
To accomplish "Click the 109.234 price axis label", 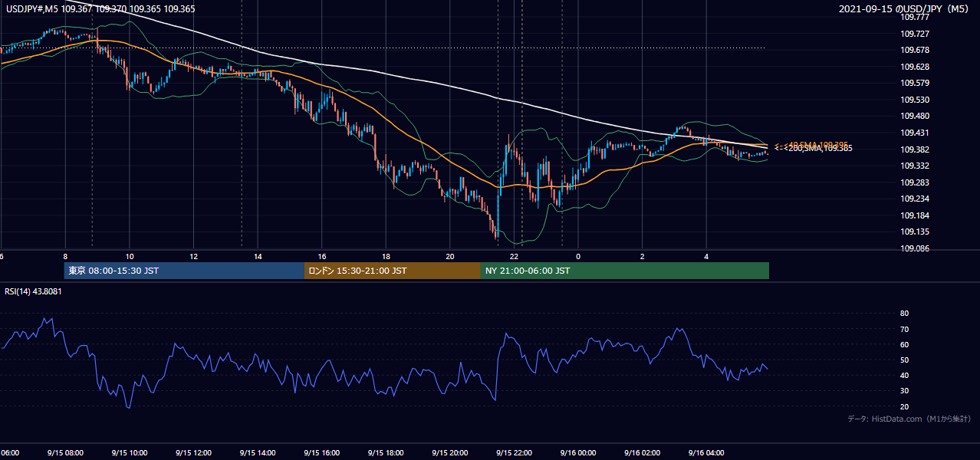I will click(915, 199).
